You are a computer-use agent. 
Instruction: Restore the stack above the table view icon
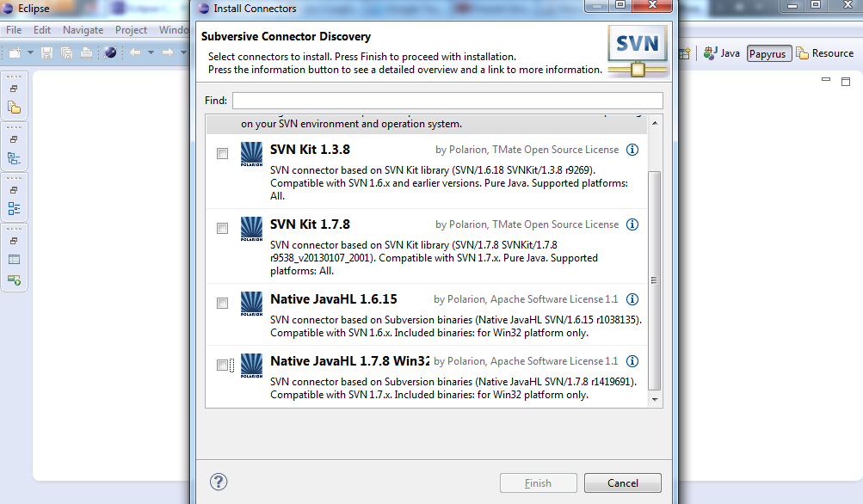(15, 241)
